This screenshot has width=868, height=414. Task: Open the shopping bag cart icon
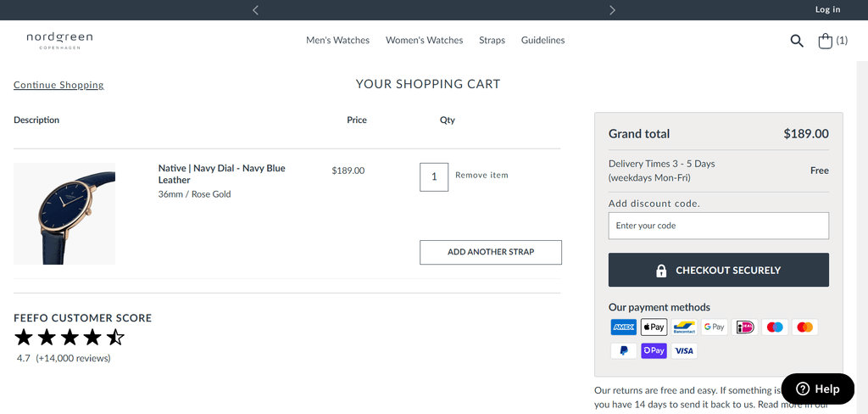[826, 41]
